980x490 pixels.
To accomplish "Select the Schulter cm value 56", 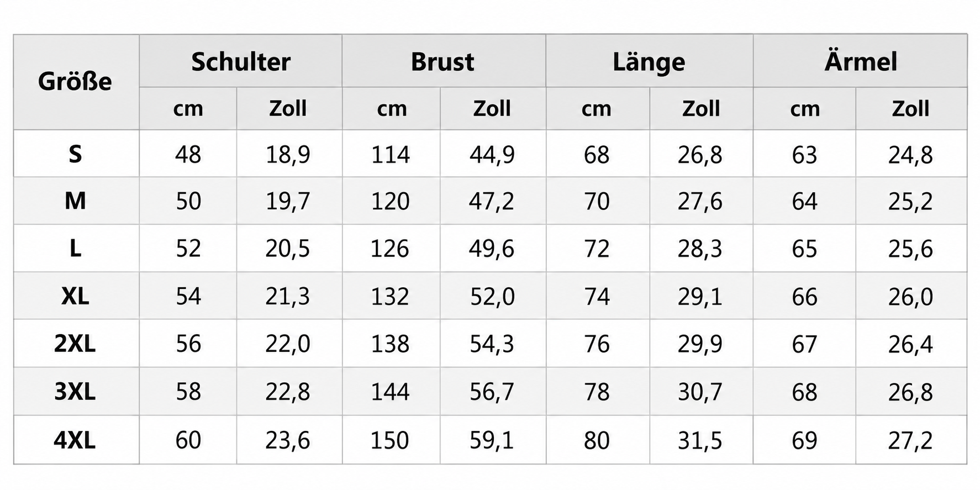I will pos(188,344).
